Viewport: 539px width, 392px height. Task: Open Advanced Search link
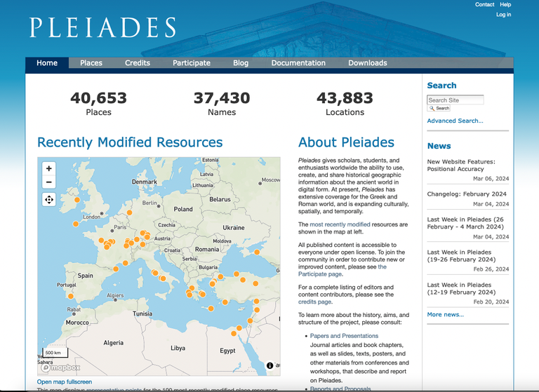pos(455,121)
